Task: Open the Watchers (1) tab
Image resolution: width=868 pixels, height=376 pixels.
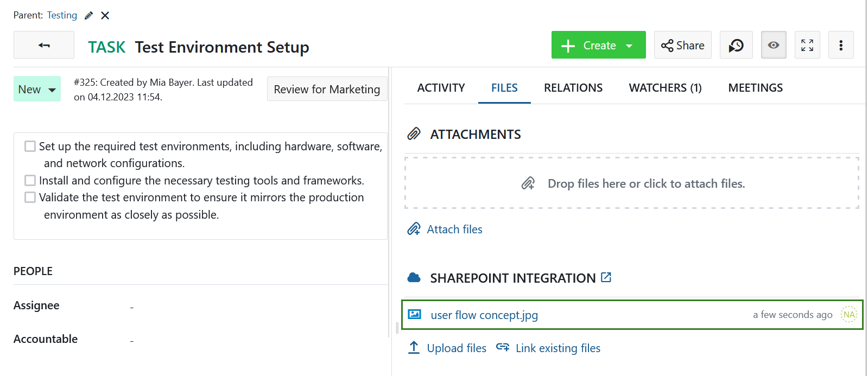Action: (x=665, y=88)
